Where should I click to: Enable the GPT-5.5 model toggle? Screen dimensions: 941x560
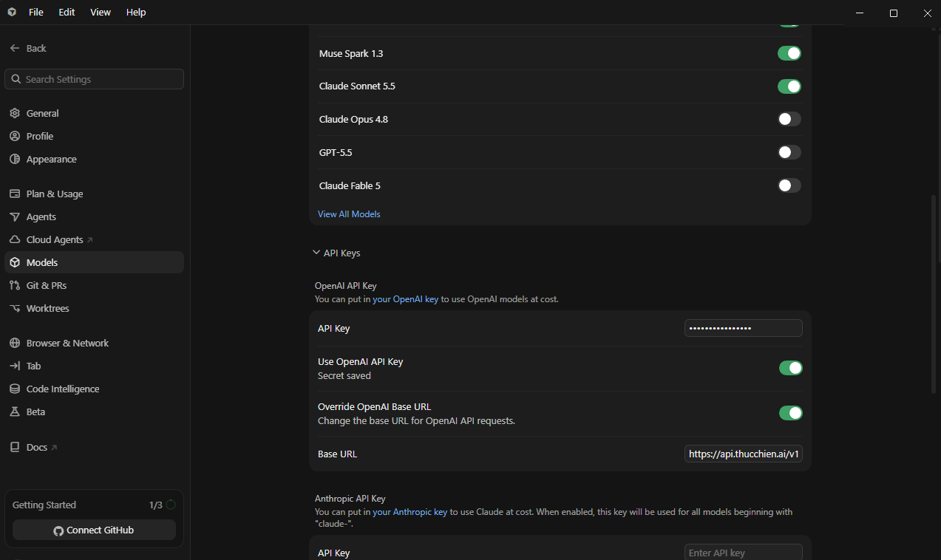click(789, 152)
